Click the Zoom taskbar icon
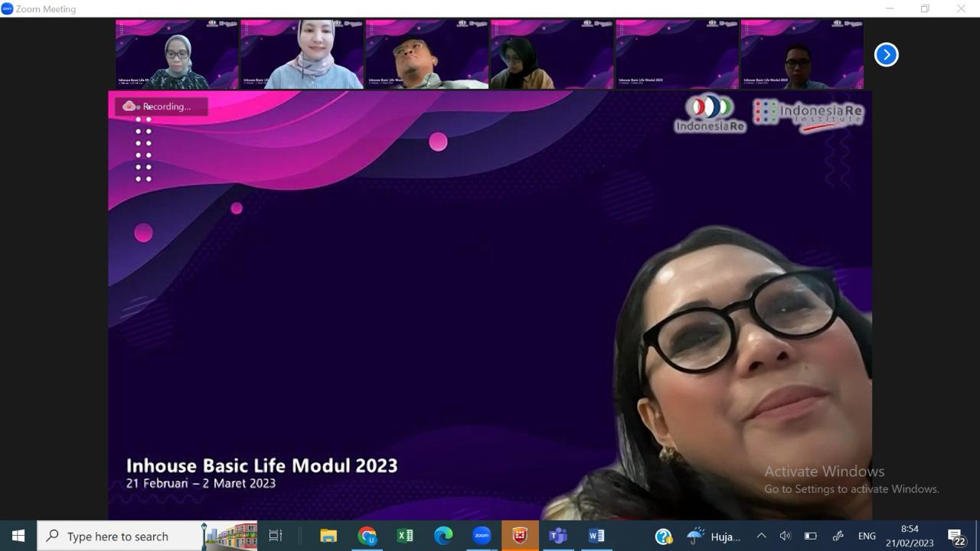This screenshot has height=551, width=980. [482, 536]
